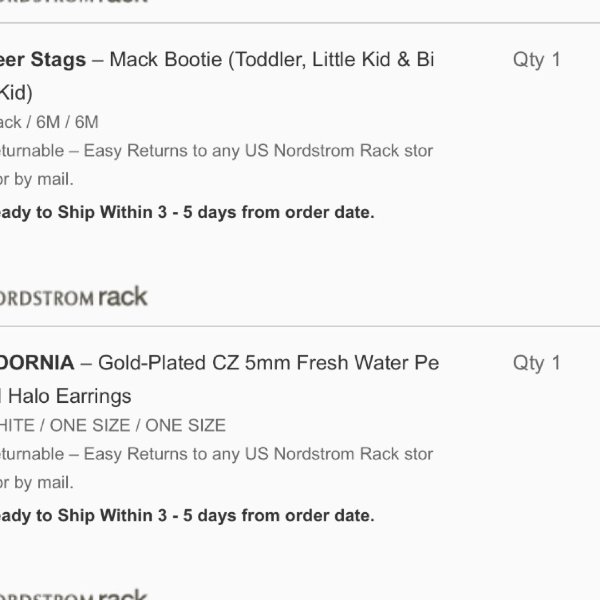Click the WHITE / ONE SIZE / ONE SIZE variant text

[113, 426]
